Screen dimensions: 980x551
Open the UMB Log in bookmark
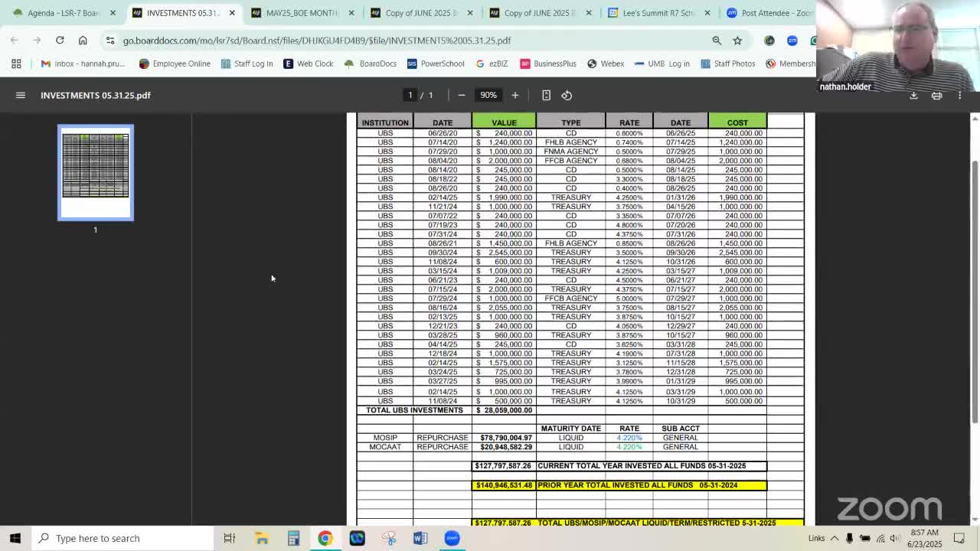tap(662, 64)
